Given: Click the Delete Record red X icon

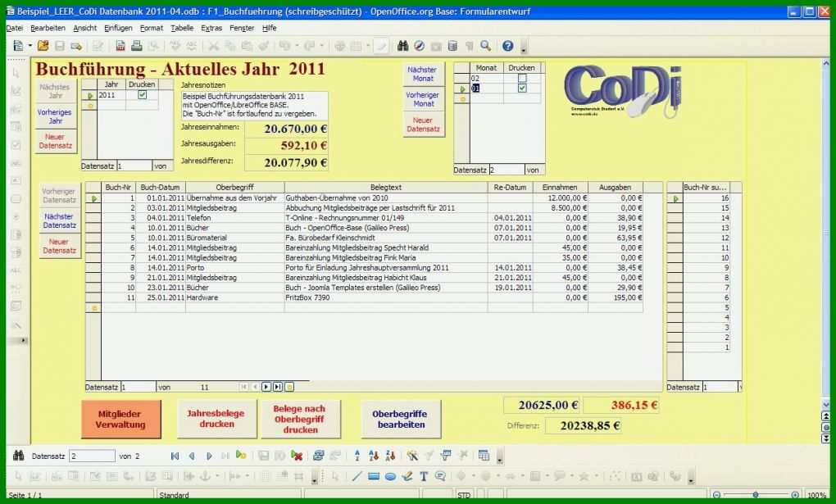Looking at the screenshot, I should [x=297, y=456].
